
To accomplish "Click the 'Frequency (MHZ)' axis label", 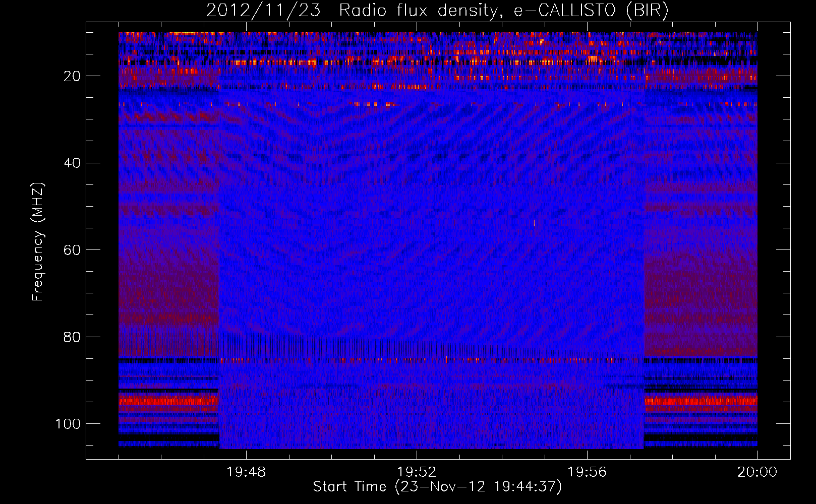I will (x=38, y=241).
